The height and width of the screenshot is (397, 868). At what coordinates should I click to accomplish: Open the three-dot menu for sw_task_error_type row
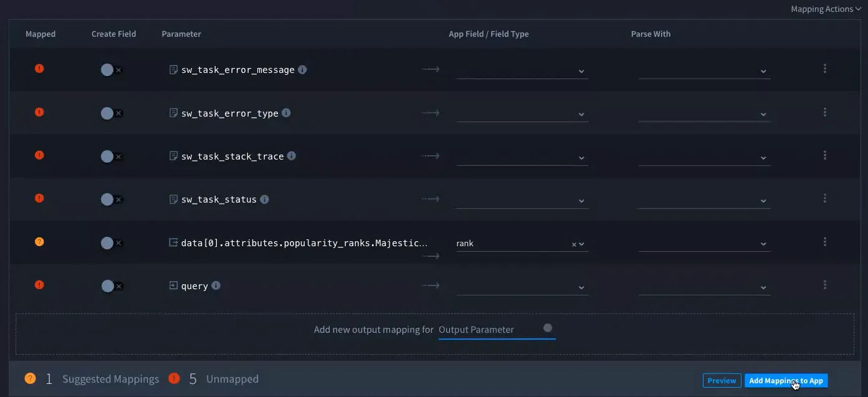pos(824,112)
